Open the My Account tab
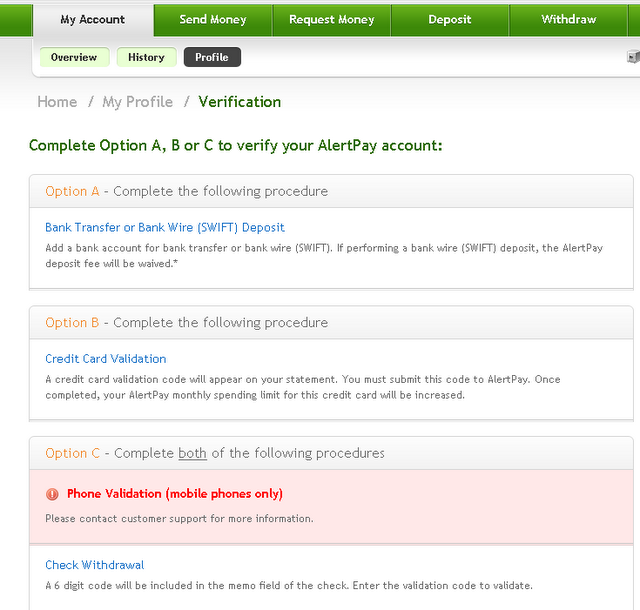The height and width of the screenshot is (610, 640). [93, 20]
